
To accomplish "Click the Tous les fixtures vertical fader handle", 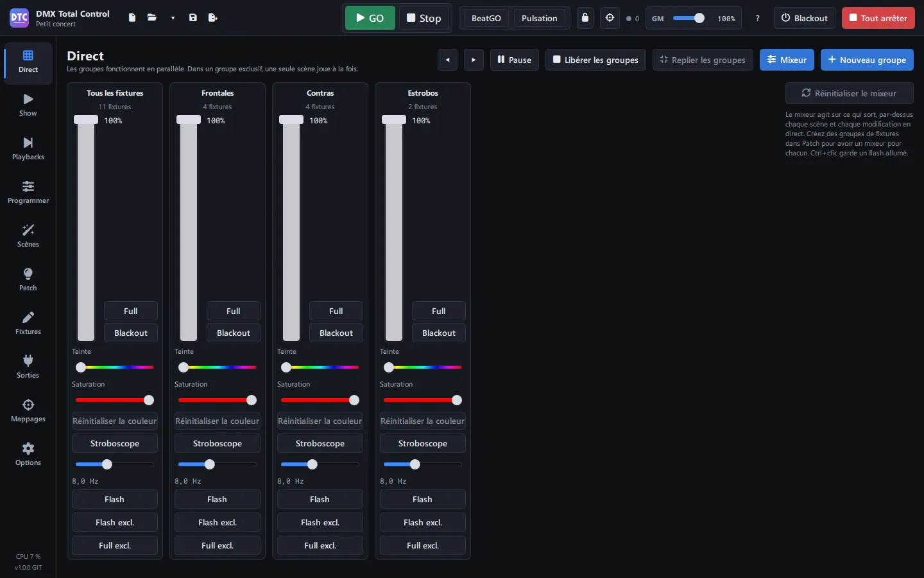I will coord(86,119).
